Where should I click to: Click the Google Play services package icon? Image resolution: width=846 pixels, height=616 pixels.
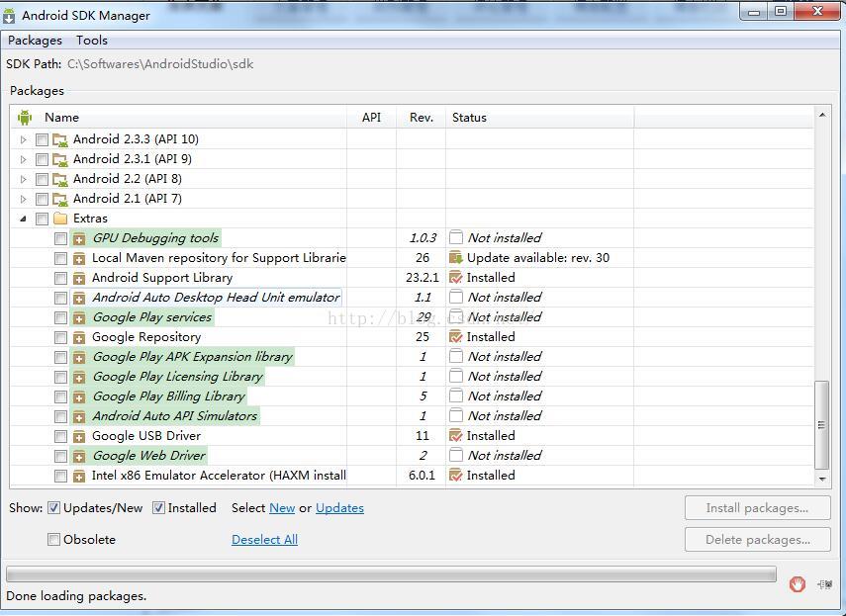tap(79, 317)
